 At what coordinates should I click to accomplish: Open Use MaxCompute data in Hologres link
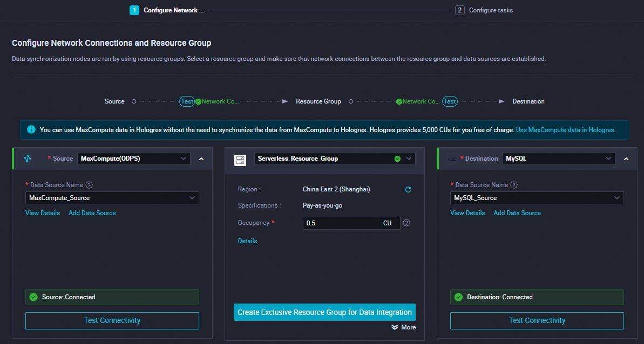565,129
